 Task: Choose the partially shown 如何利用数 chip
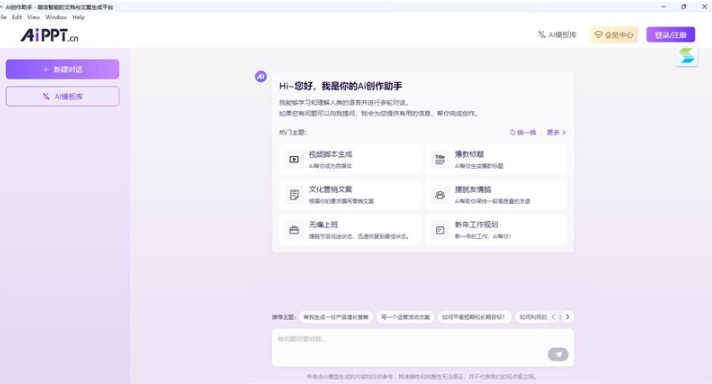point(533,317)
